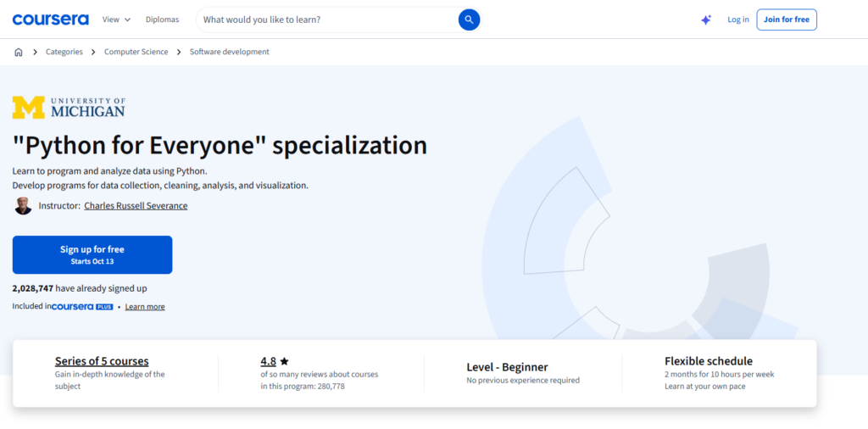
Task: Go to home via breadcrumb house icon
Action: pyautogui.click(x=19, y=52)
